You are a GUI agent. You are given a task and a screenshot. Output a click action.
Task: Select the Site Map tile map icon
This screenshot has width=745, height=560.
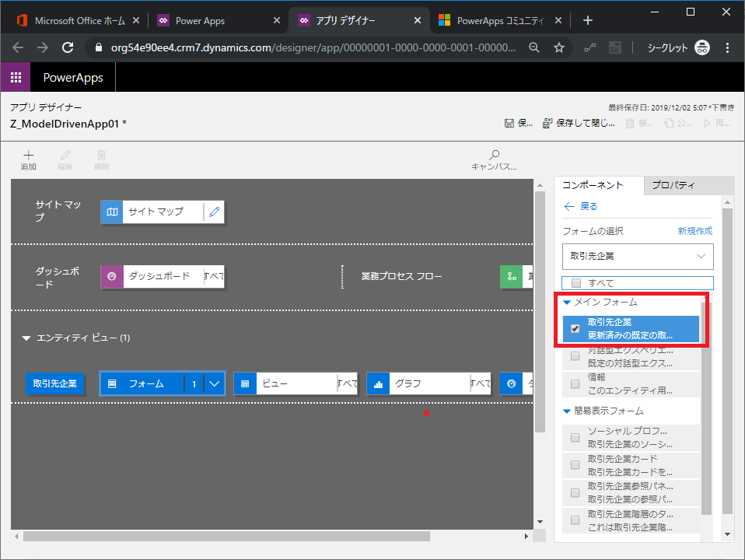[112, 212]
